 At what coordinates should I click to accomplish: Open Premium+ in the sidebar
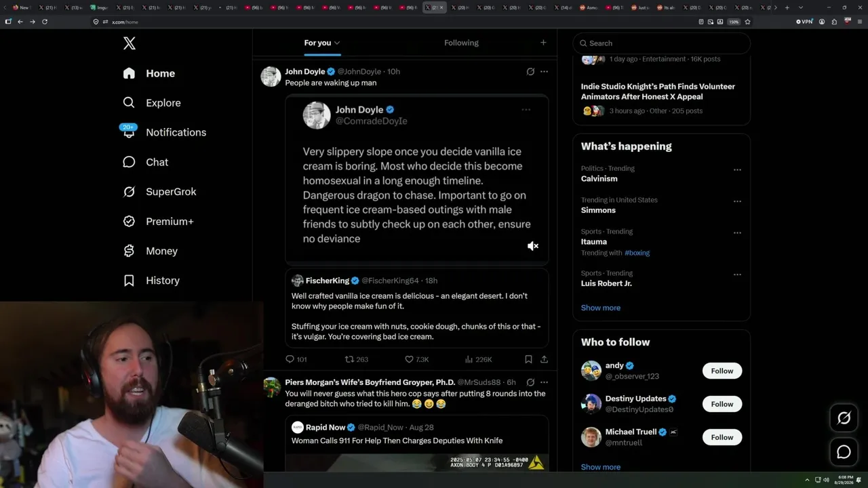[x=158, y=222]
